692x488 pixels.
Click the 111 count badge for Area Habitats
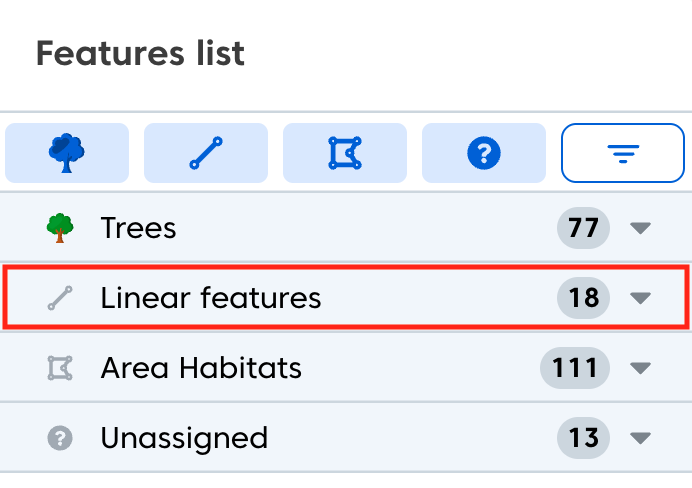[x=575, y=368]
